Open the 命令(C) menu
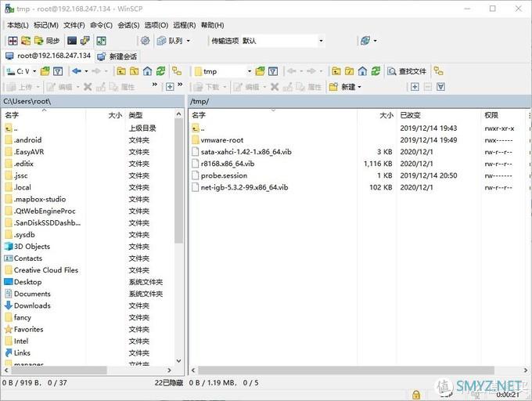The height and width of the screenshot is (401, 532). pos(101,25)
